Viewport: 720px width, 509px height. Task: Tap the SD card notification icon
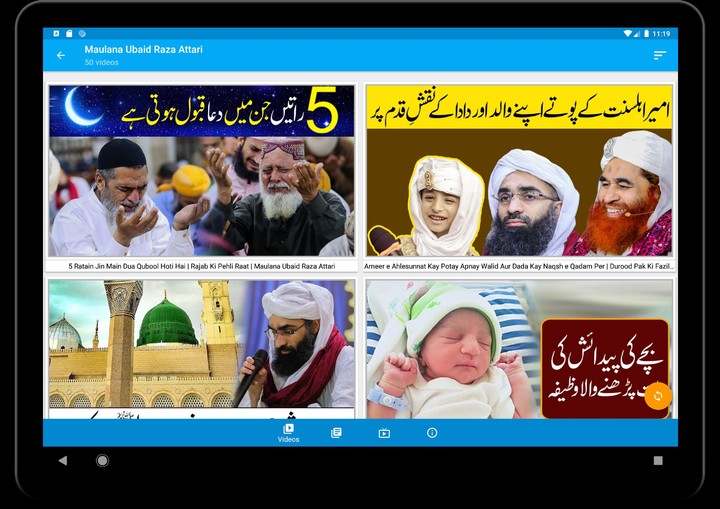click(69, 34)
